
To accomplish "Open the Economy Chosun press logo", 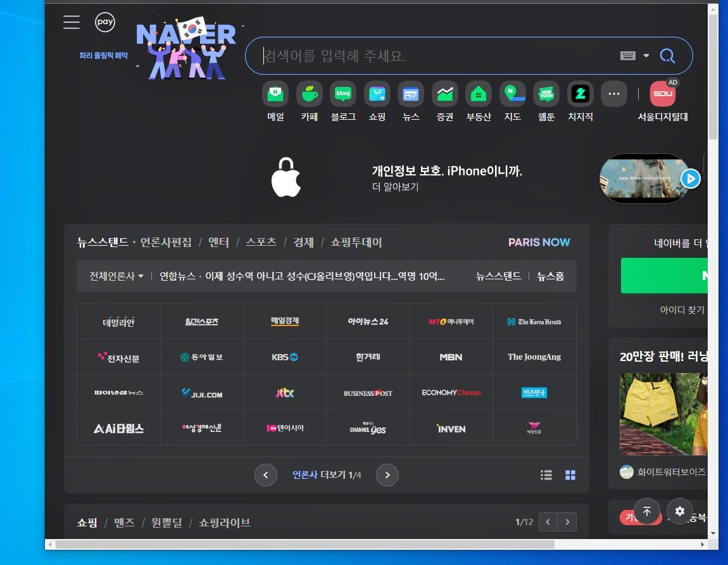I will pos(451,393).
